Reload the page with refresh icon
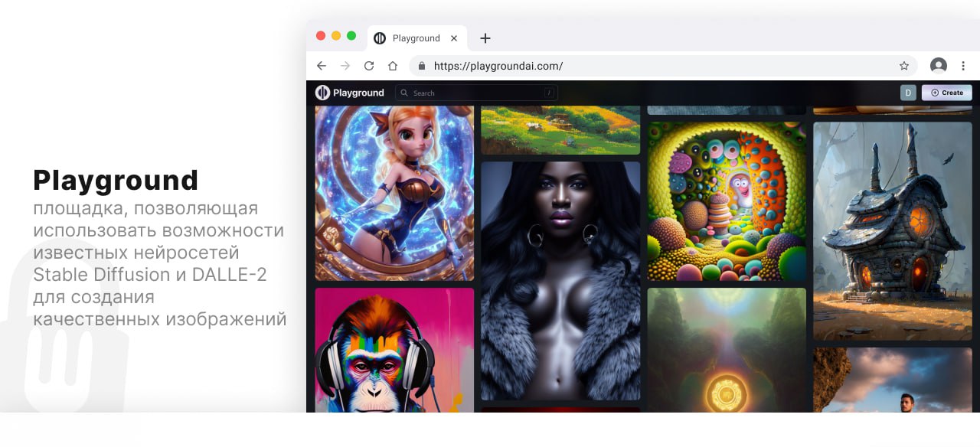980x447 pixels. click(369, 66)
